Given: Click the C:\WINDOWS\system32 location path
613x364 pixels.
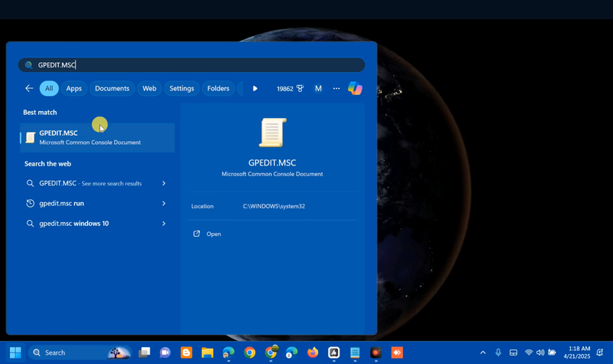Looking at the screenshot, I should pos(274,206).
